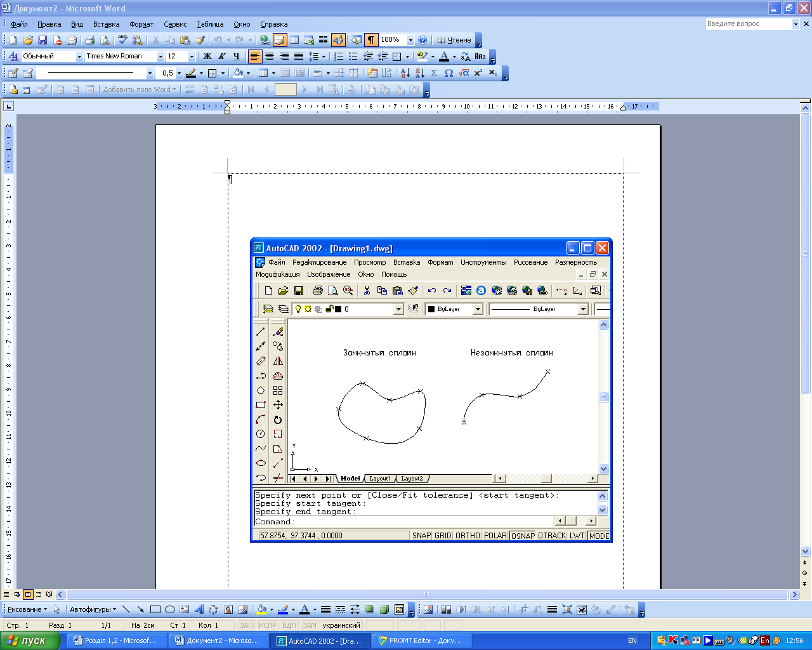The image size is (812, 650).
Task: Sort descending with the Я-А icon
Action: [419, 73]
